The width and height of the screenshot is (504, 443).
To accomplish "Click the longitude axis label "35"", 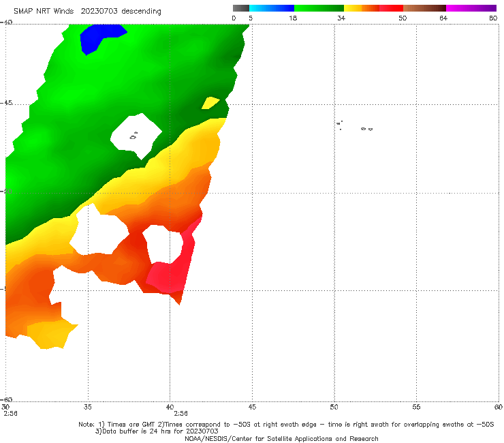I will pos(87,407).
